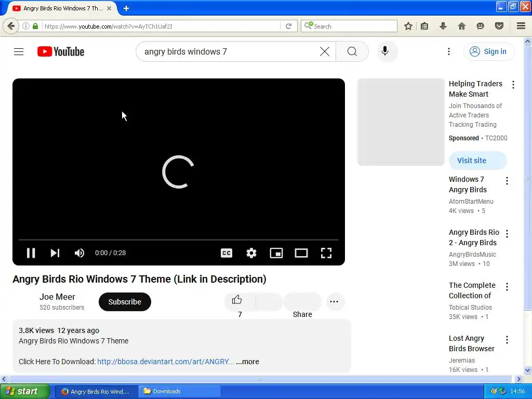
Task: Subscribe to Joe Meer's channel
Action: (x=125, y=302)
